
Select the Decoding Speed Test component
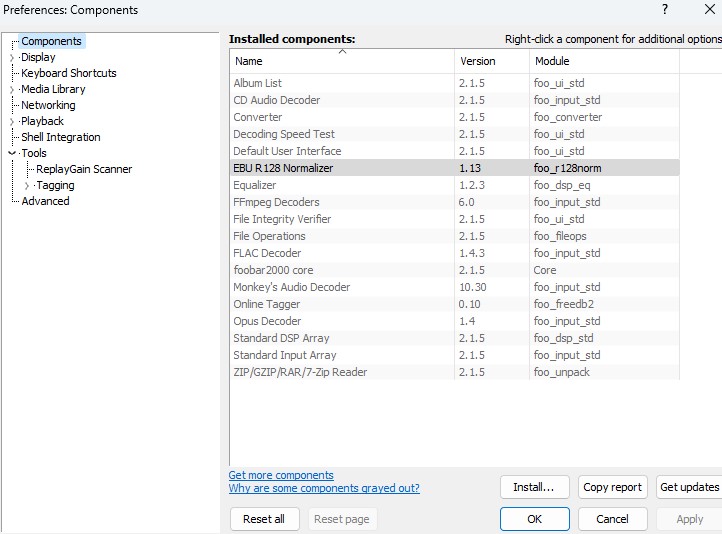tap(454, 134)
